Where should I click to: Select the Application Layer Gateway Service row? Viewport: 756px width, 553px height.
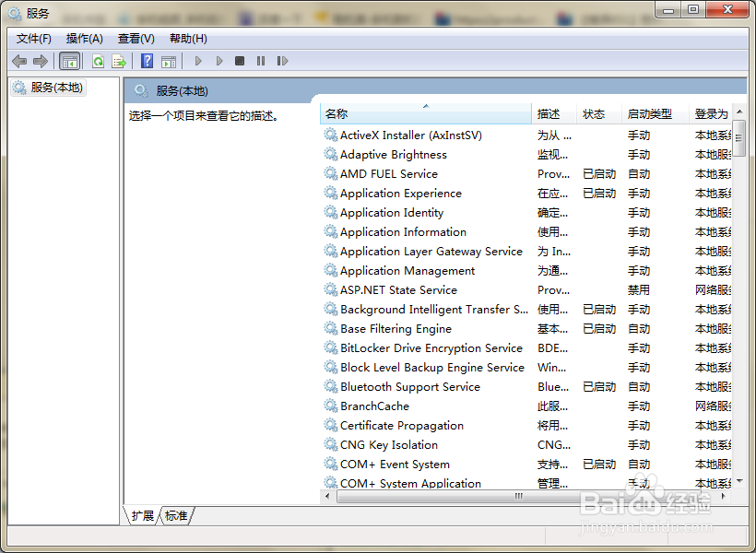(x=526, y=252)
